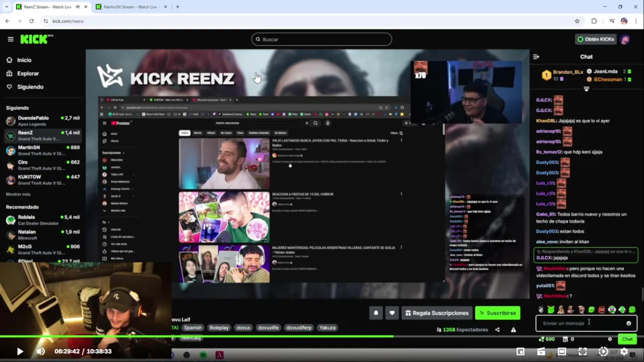This screenshot has height=362, width=644.
Task: Click username Gabo_95 in chat
Action: [x=545, y=214]
